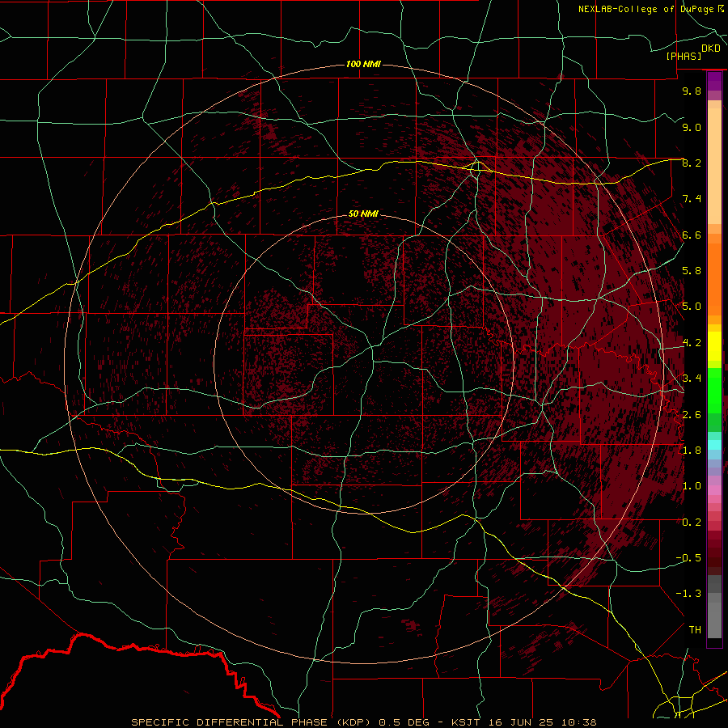728x728 pixels.
Task: Click the [PHAS] unit label
Action: click(684, 57)
